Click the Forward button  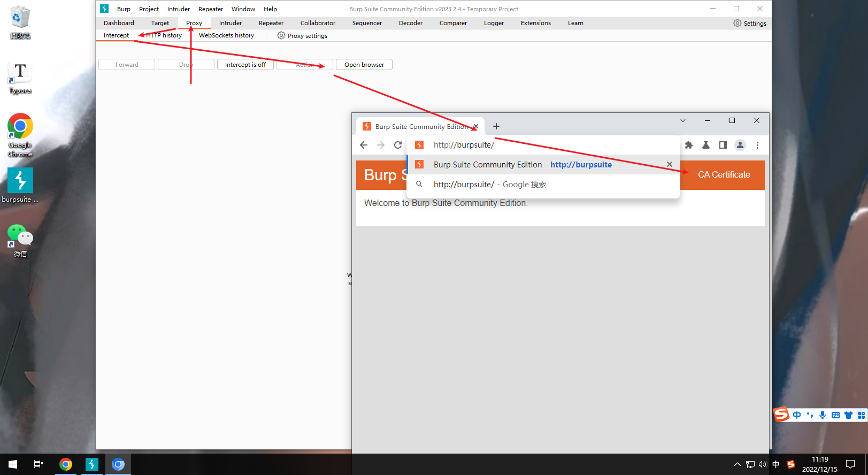[x=127, y=65]
